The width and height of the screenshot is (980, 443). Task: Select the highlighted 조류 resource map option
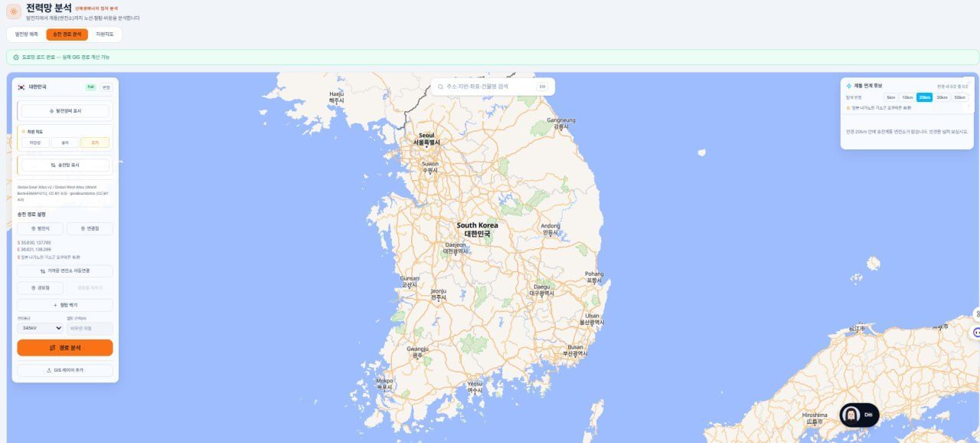pos(95,143)
